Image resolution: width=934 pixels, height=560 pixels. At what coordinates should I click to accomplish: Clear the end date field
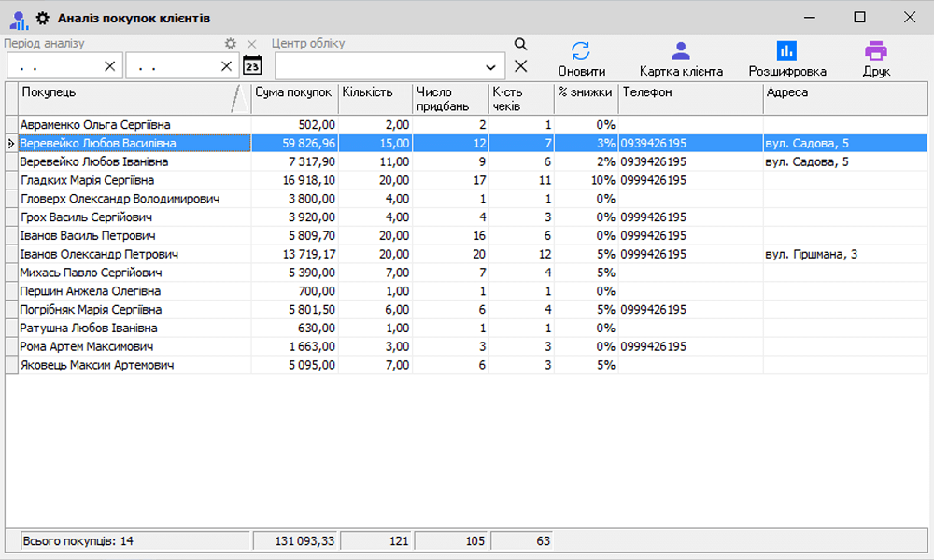click(x=226, y=66)
